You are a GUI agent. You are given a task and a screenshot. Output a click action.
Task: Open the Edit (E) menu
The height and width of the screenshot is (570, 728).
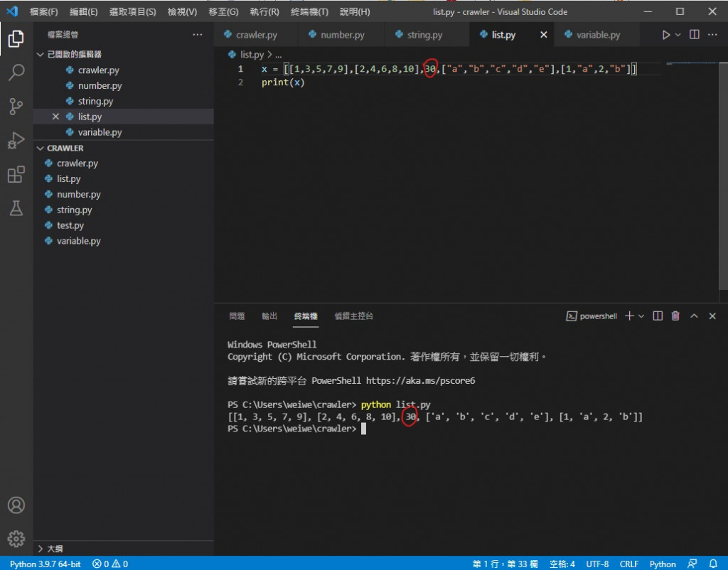click(x=84, y=11)
